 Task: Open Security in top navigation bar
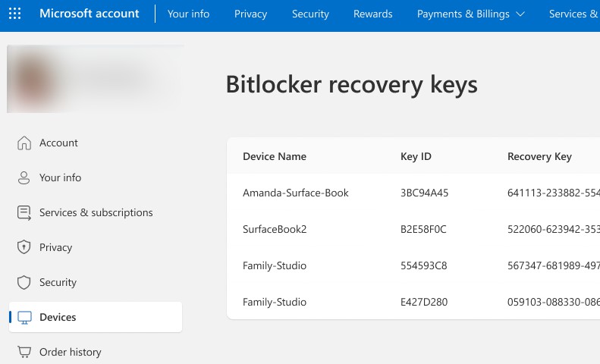[310, 14]
